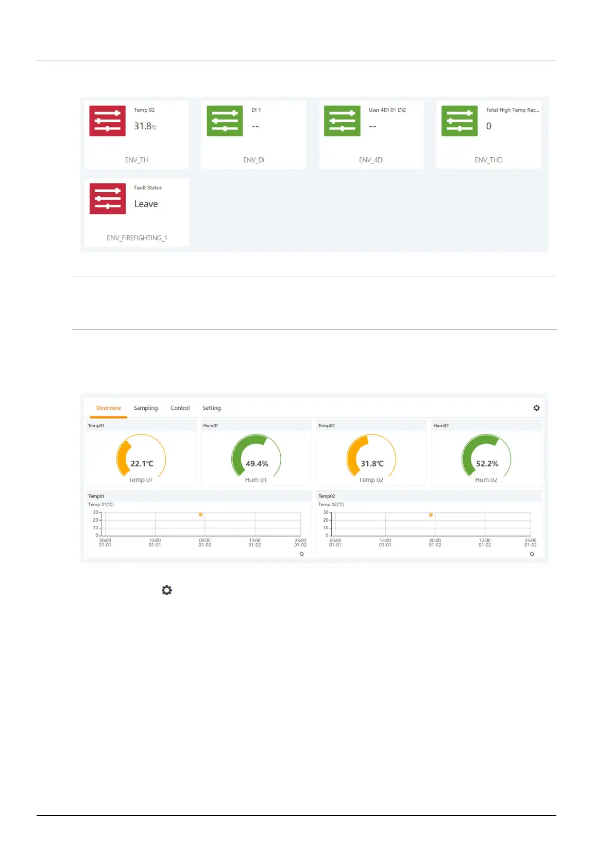Select the Setting tab
The height and width of the screenshot is (868, 613).
[212, 408]
